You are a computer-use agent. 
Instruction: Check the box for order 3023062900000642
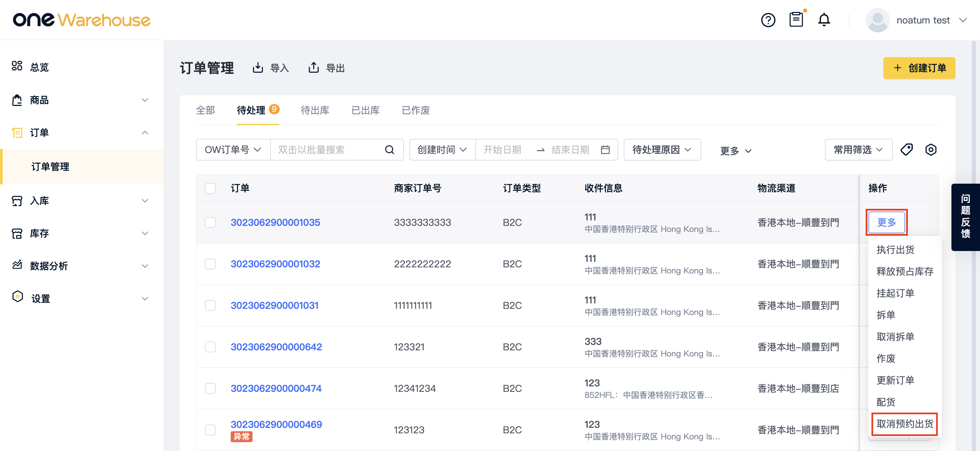coord(210,347)
